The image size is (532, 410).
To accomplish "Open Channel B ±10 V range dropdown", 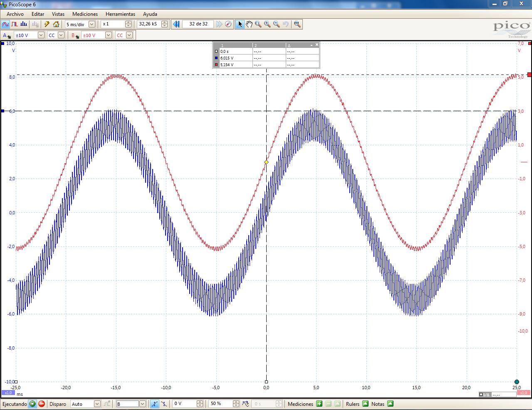I will click(108, 35).
